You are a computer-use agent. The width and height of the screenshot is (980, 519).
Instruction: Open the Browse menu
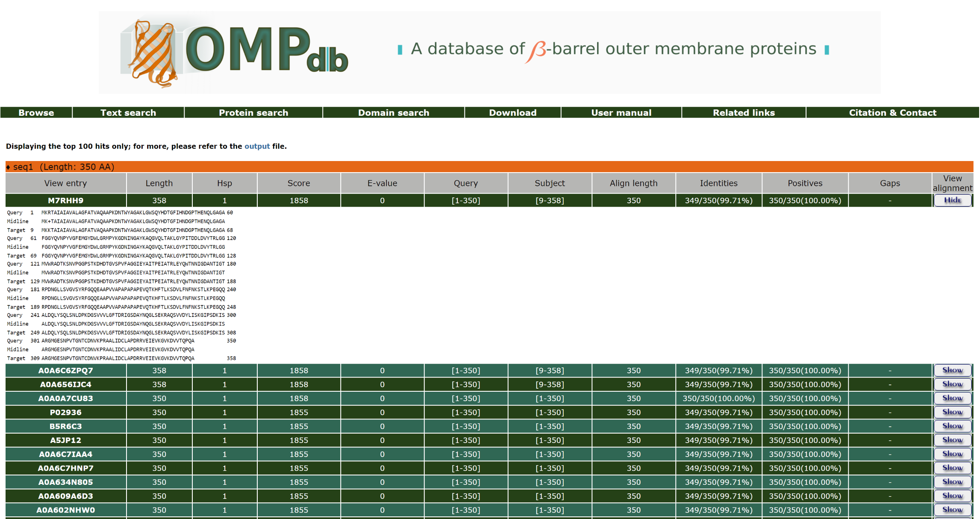[x=36, y=112]
